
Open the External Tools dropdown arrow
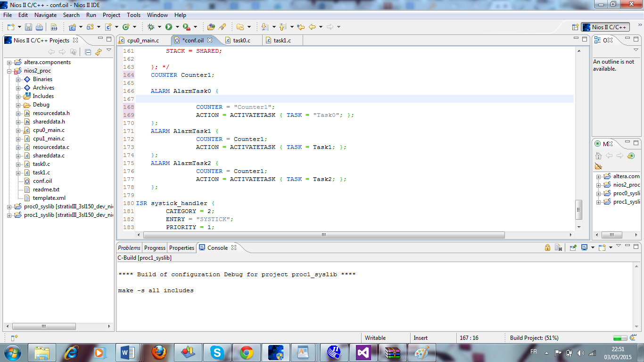[x=195, y=27]
